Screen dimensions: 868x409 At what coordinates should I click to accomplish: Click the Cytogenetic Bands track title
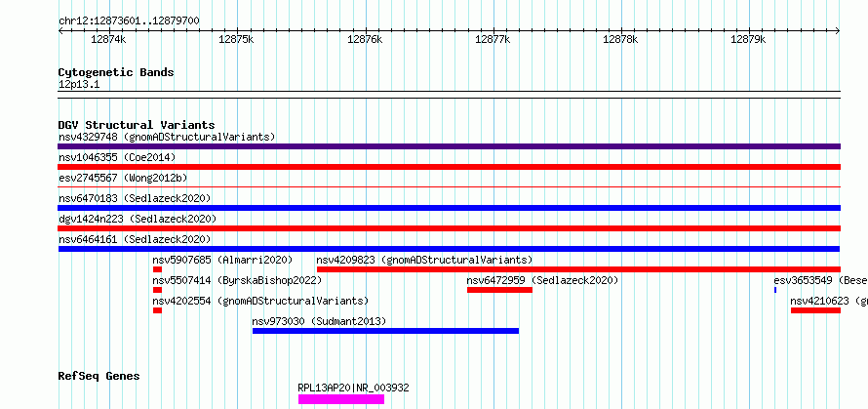click(116, 72)
